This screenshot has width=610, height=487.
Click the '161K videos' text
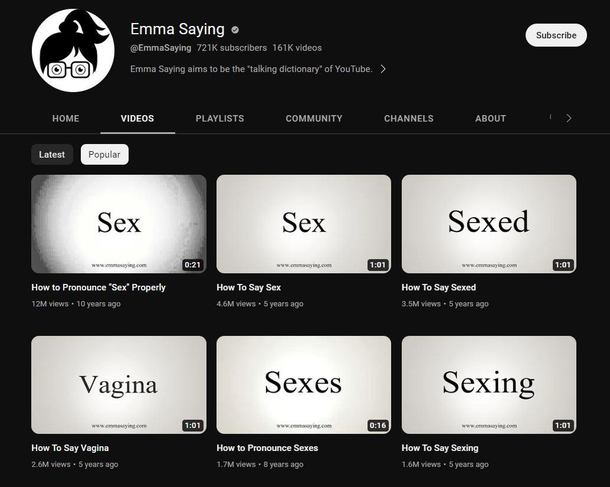[x=297, y=48]
